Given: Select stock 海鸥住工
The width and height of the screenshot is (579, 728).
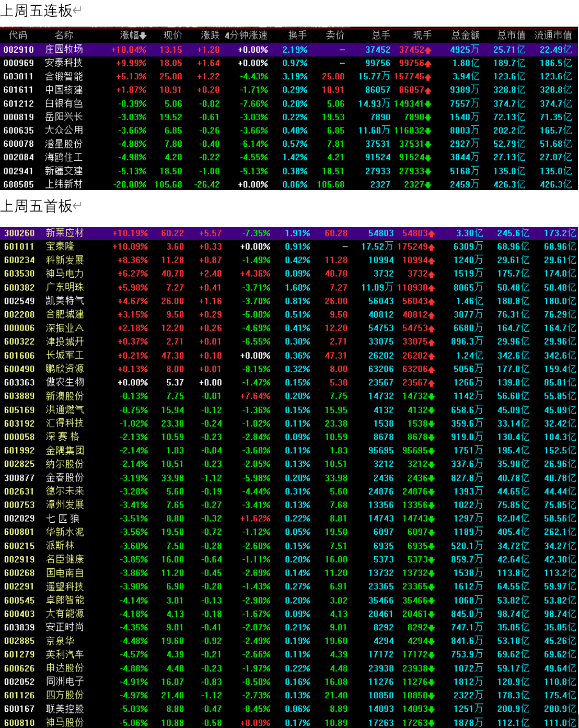Looking at the screenshot, I should pos(64,157).
